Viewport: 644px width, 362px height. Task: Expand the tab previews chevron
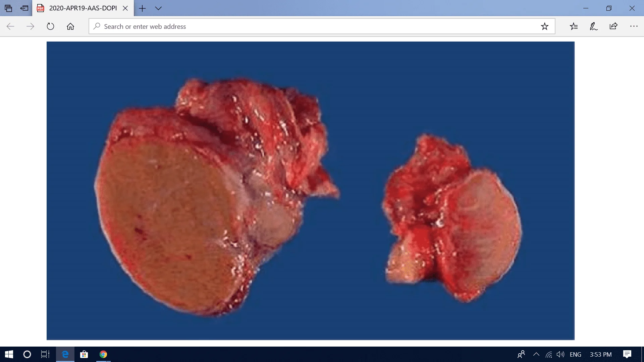coord(158,8)
